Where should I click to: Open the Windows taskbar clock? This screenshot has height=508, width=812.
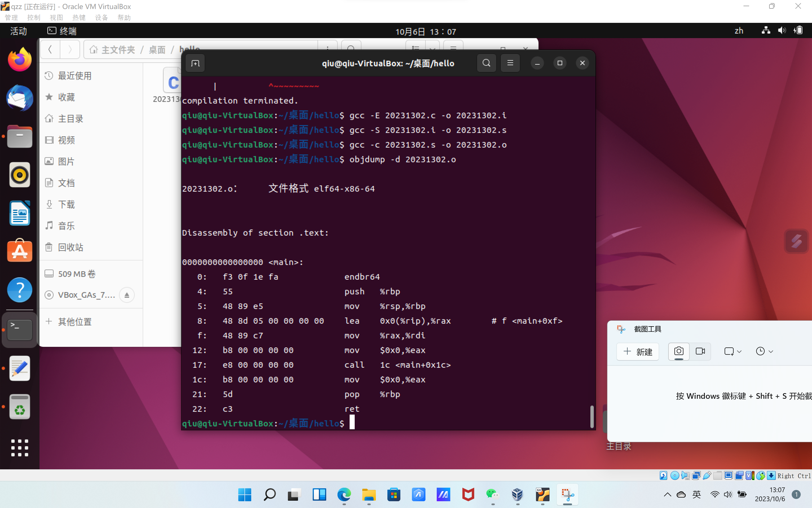[x=770, y=494]
